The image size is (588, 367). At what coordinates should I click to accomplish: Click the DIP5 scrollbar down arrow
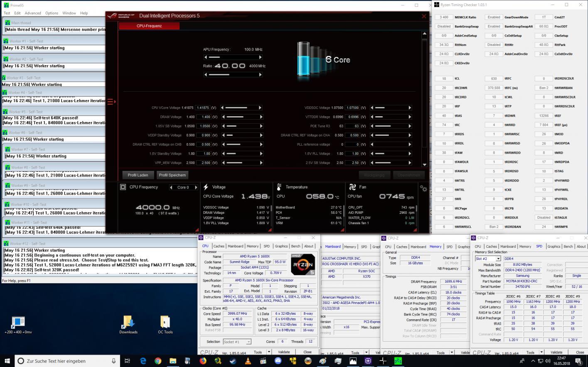pos(424,165)
